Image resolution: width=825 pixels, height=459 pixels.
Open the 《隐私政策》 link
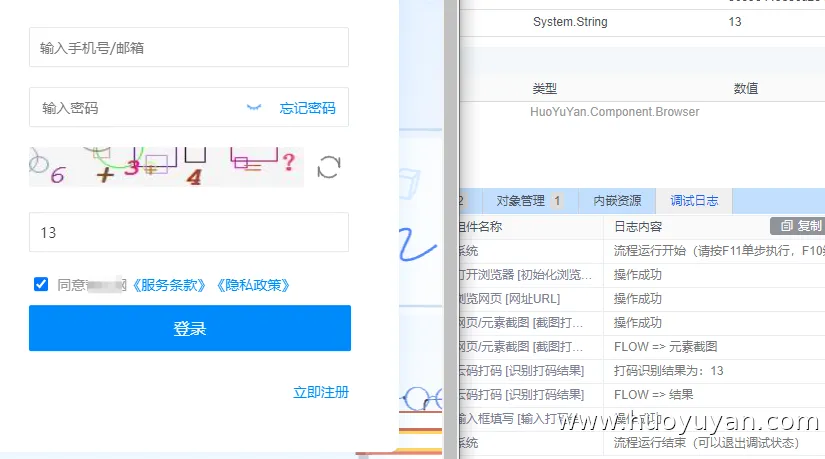(253, 285)
